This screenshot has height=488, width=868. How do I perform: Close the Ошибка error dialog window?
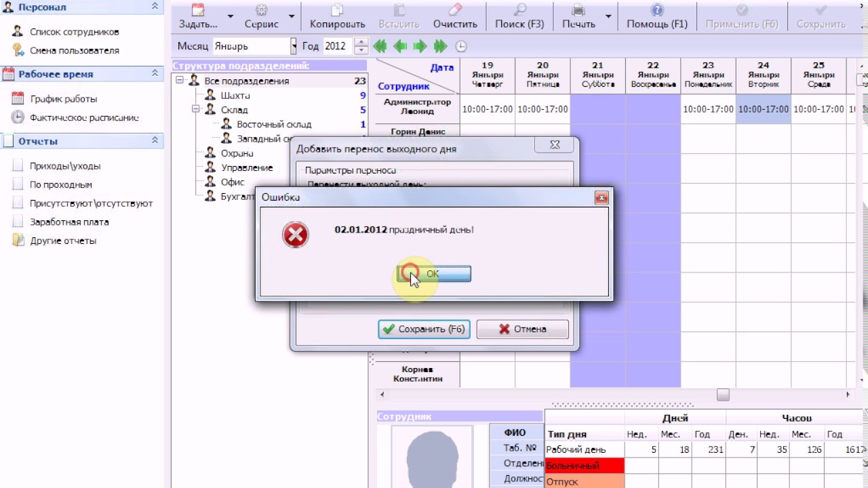(601, 198)
